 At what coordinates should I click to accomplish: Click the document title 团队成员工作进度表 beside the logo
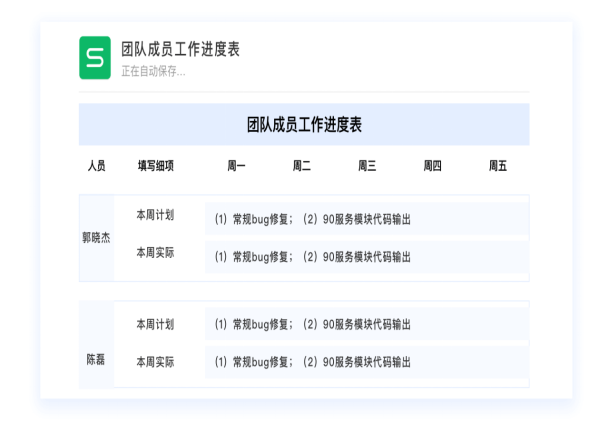(180, 49)
